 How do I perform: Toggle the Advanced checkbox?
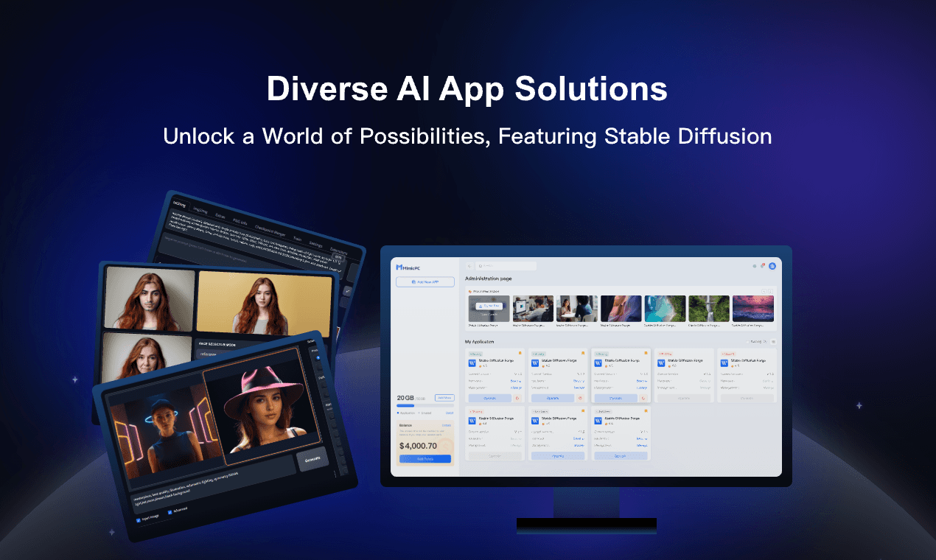(x=170, y=513)
